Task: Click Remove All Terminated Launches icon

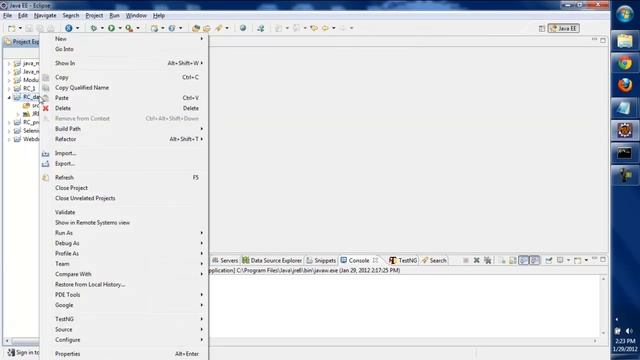Action: pyautogui.click(x=487, y=260)
